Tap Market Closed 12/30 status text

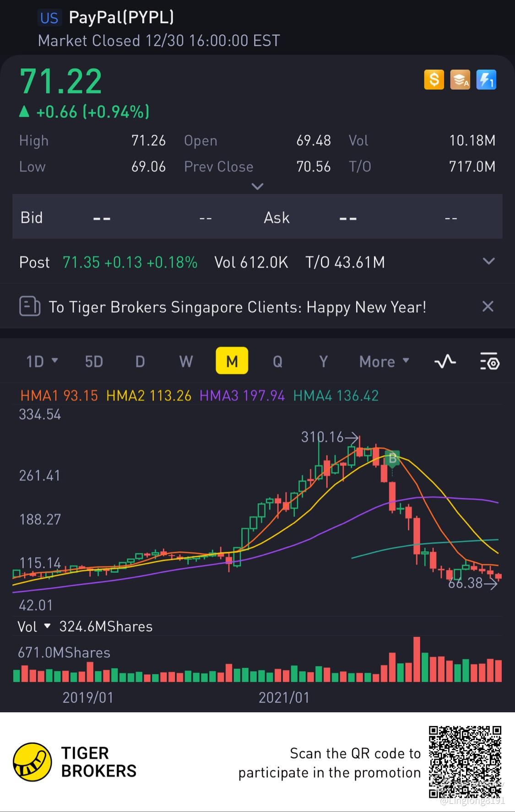[x=159, y=41]
